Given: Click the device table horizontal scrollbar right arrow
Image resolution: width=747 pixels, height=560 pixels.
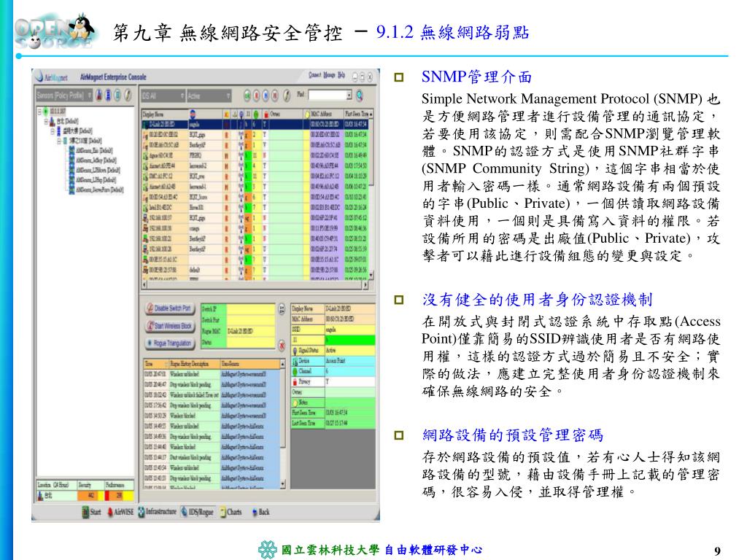Looking at the screenshot, I should [365, 285].
